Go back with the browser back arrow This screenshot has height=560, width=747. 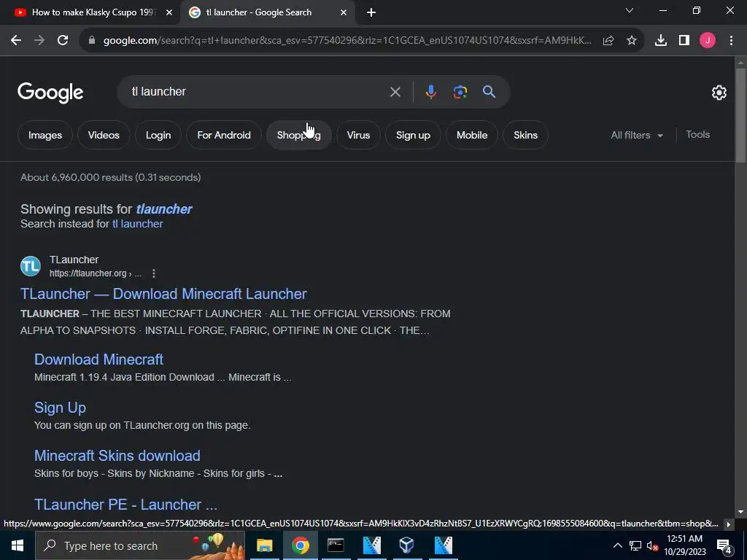[x=16, y=41]
